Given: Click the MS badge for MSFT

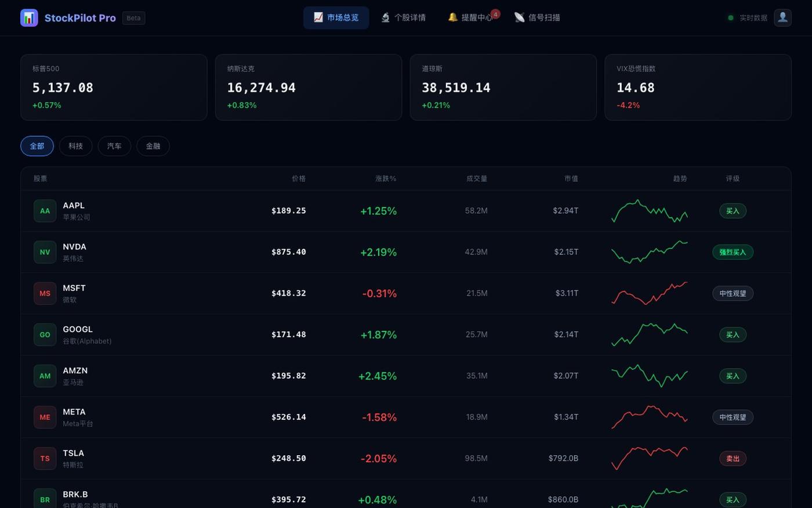Looking at the screenshot, I should (45, 293).
